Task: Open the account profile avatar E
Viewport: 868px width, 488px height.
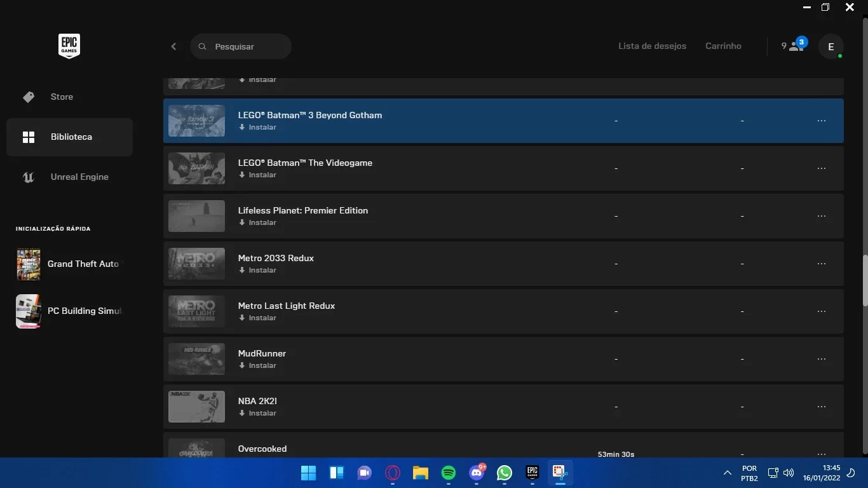Action: pos(831,46)
